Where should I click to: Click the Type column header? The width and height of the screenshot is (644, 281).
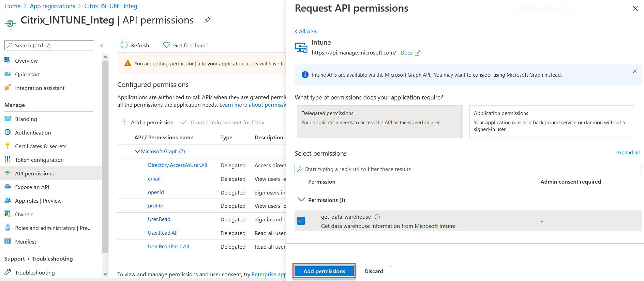point(226,137)
